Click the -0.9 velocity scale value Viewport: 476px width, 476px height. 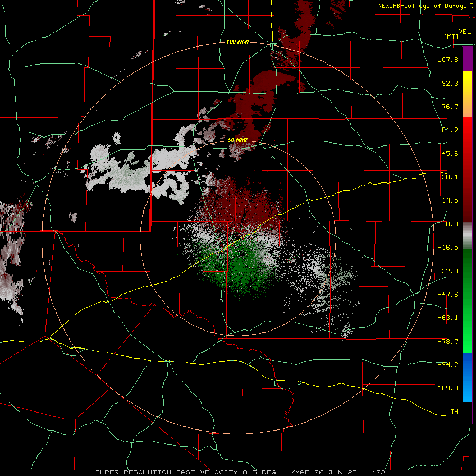tap(450, 224)
